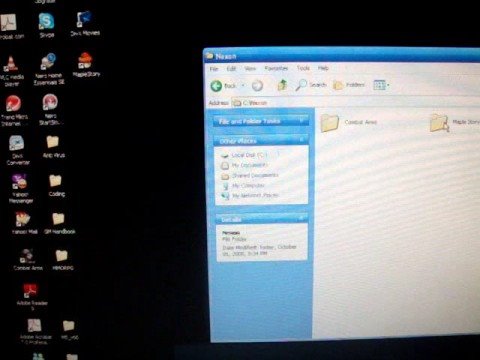Screen dimensions: 480x360
Task: Click the green Back arrow in Explorer
Action: pyautogui.click(x=216, y=86)
